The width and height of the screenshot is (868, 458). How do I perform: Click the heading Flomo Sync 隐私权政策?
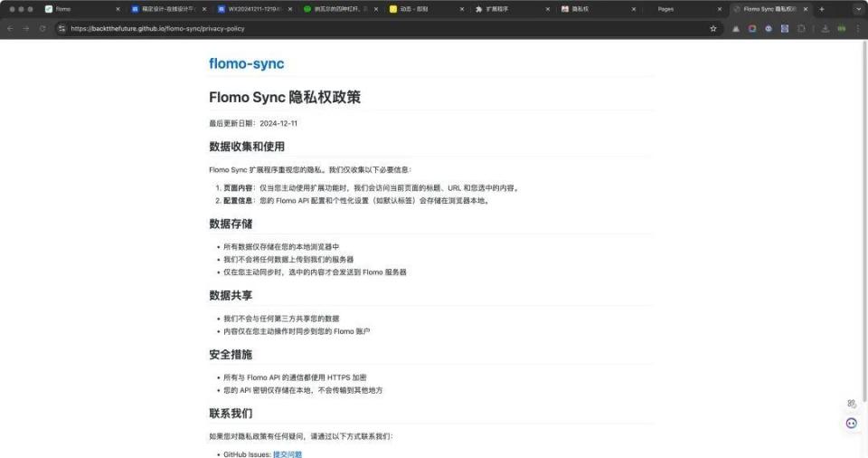pos(285,97)
